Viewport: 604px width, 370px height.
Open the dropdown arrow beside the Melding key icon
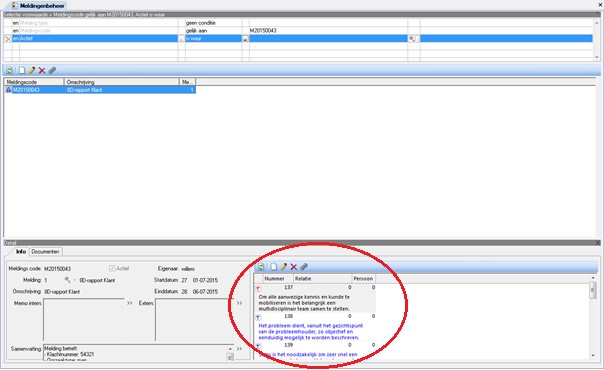point(75,280)
